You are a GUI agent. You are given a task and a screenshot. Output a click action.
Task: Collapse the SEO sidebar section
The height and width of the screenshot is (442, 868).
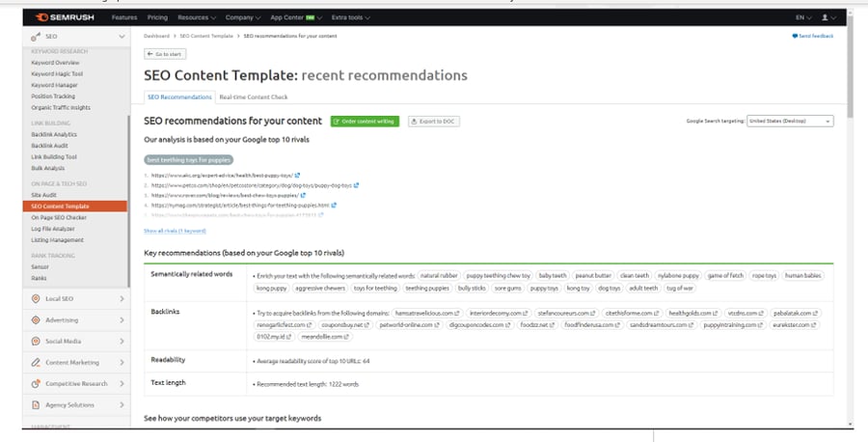(x=122, y=37)
